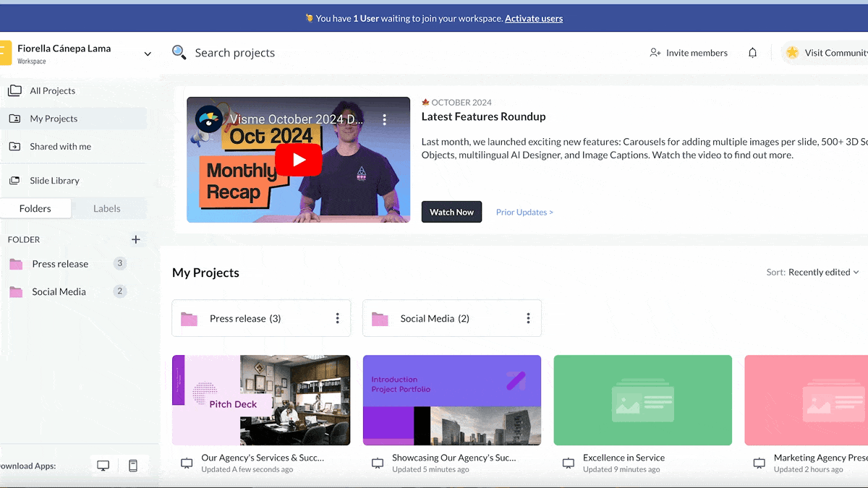Image resolution: width=868 pixels, height=488 pixels.
Task: Open the three-dot menu on Social Media folder
Action: pos(528,318)
